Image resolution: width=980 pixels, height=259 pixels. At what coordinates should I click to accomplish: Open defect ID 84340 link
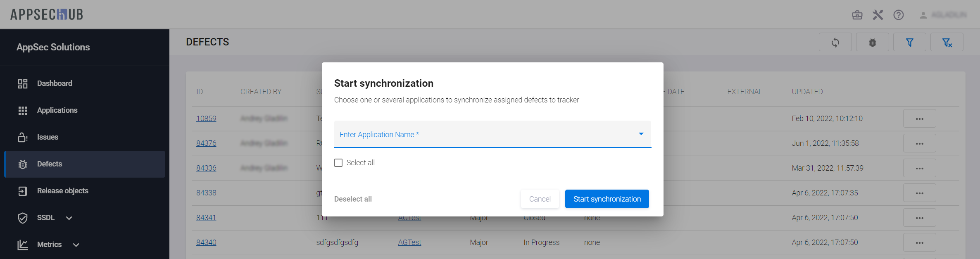pyautogui.click(x=206, y=242)
